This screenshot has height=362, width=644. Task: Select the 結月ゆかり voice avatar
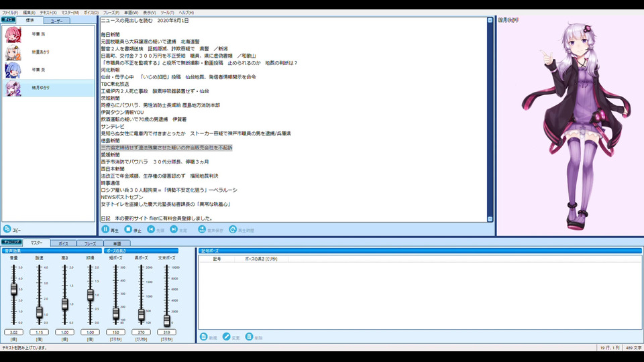(x=13, y=88)
